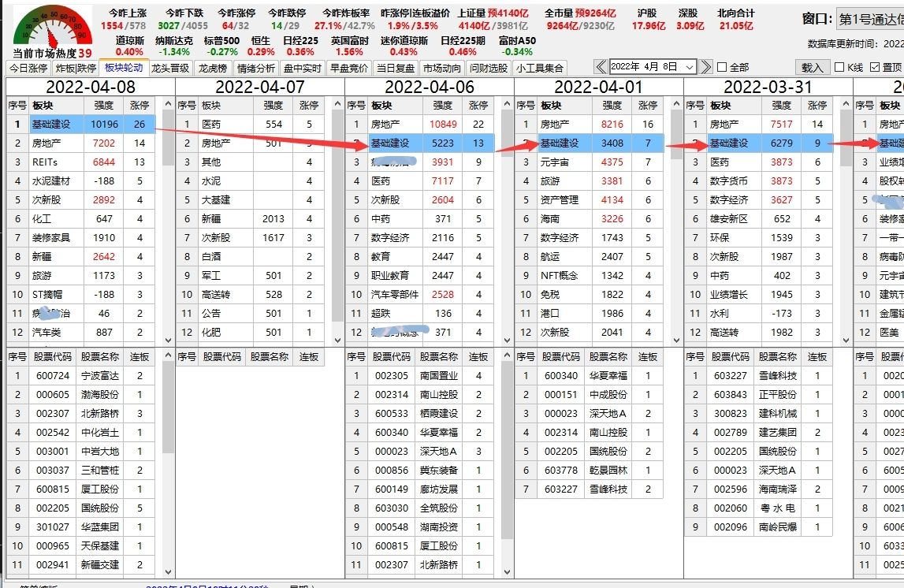Click the 载入 load button
The image size is (904, 588).
pos(813,68)
